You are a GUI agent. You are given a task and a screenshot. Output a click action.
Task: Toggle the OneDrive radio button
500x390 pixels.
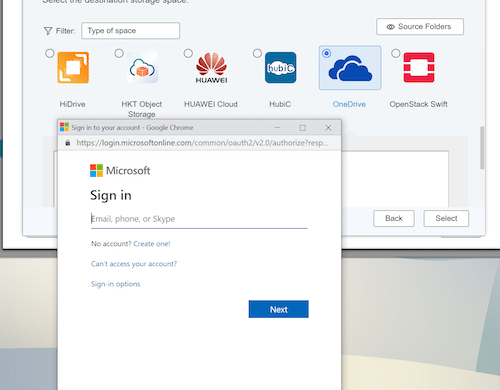tap(327, 53)
